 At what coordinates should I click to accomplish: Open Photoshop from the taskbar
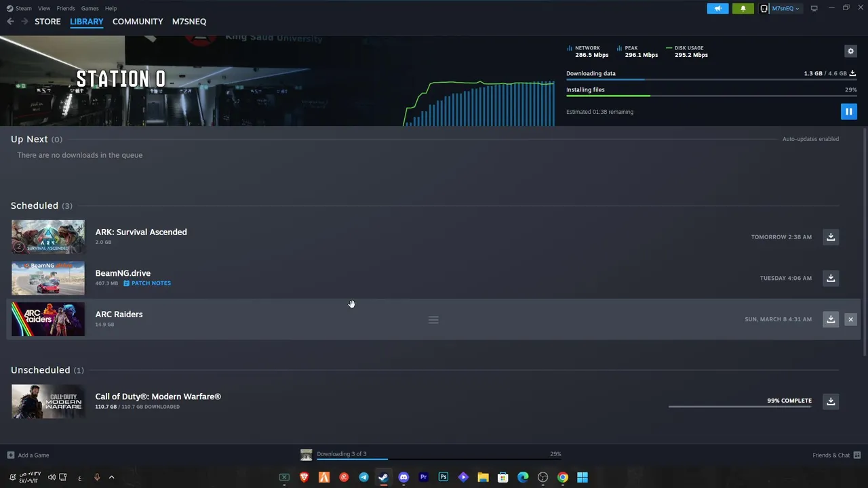(443, 477)
